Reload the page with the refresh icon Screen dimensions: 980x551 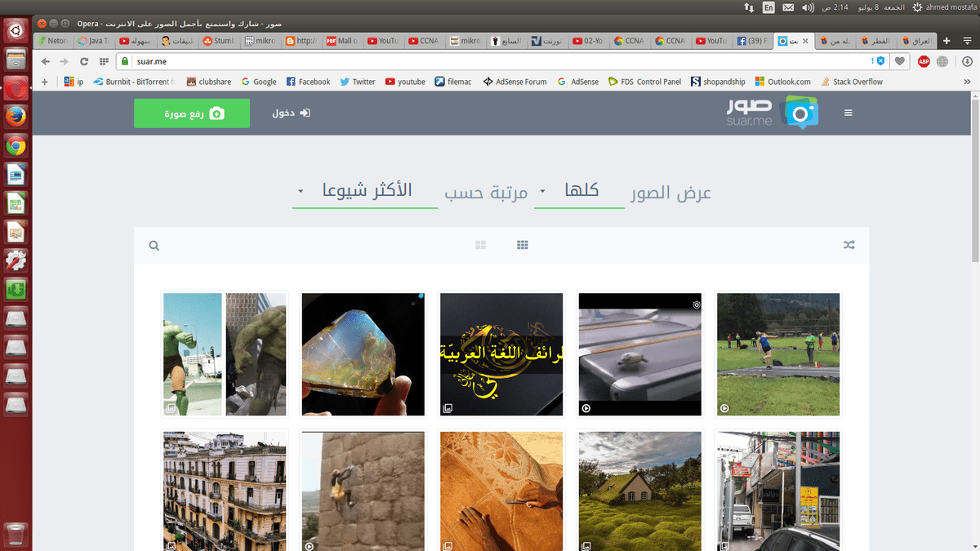coord(84,61)
